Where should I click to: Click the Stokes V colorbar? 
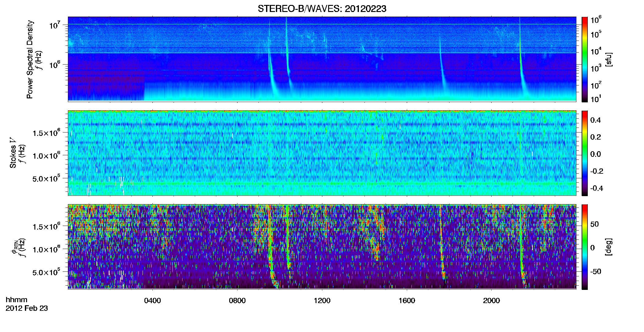[x=584, y=153]
